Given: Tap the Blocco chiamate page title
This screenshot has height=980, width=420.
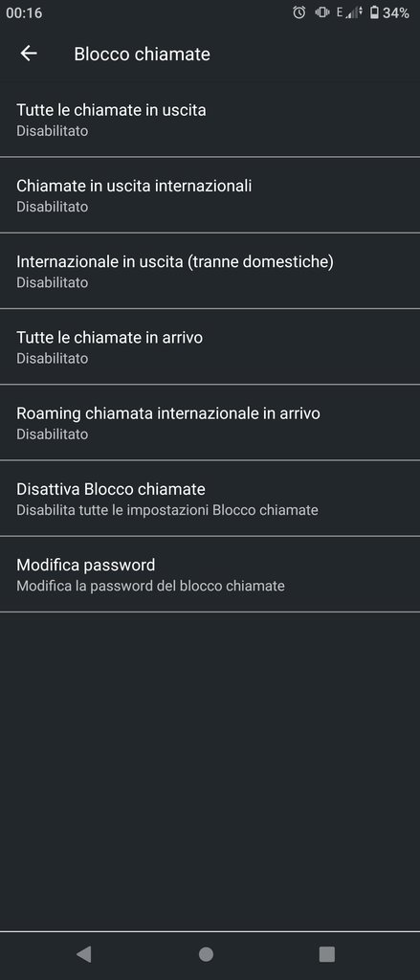Looking at the screenshot, I should pyautogui.click(x=142, y=55).
